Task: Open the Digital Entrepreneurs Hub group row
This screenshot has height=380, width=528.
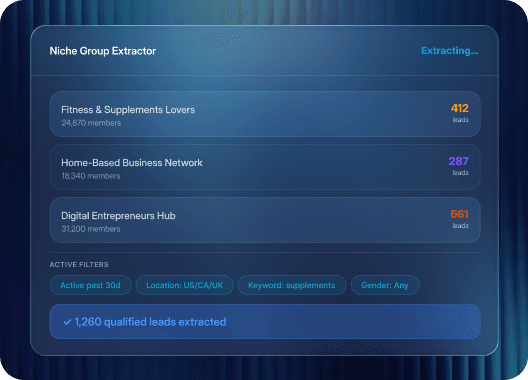Action: coord(265,220)
